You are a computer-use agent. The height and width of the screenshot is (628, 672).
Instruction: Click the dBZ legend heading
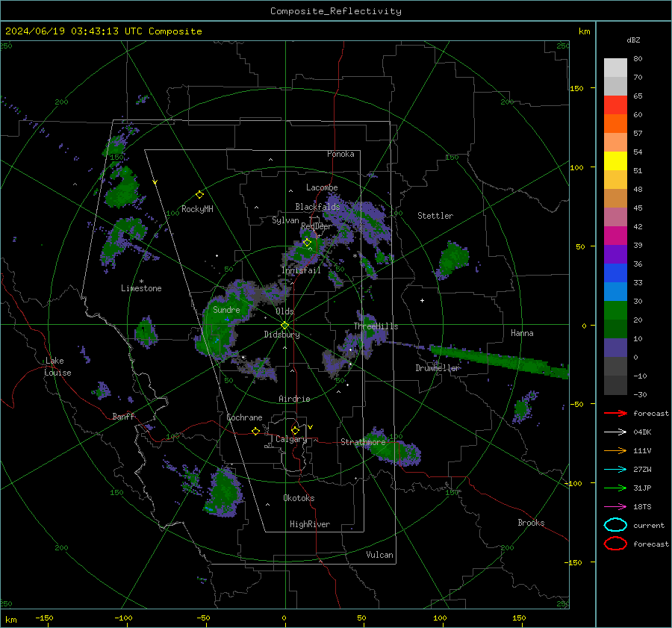pyautogui.click(x=633, y=40)
